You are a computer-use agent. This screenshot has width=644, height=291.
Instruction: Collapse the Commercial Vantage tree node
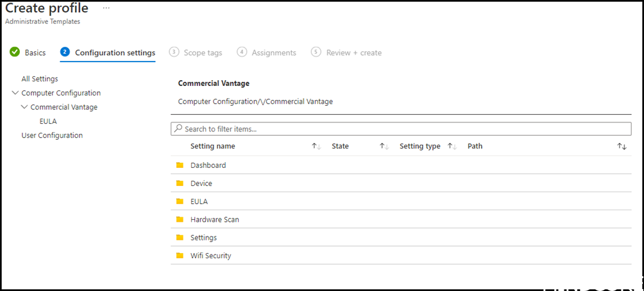tap(24, 107)
